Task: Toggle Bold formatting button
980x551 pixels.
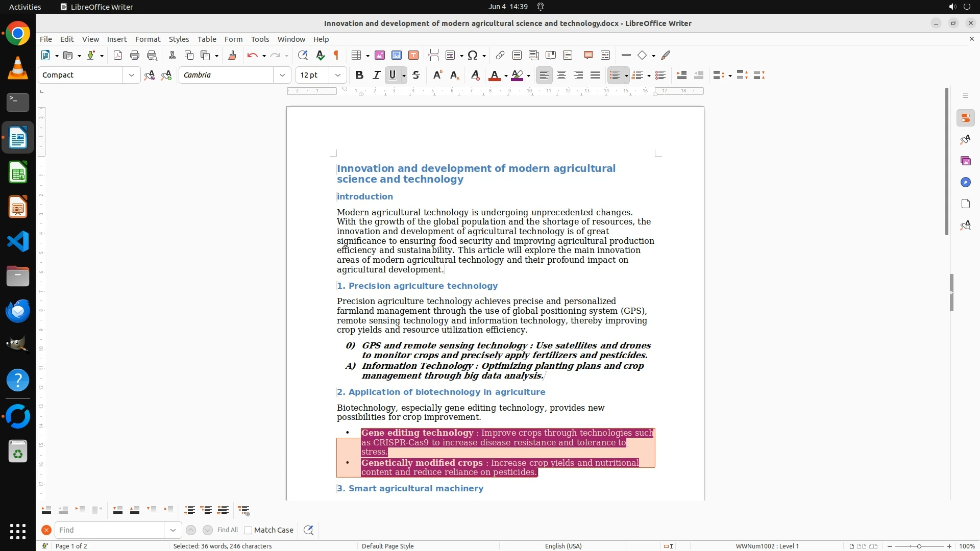Action: 359,75
